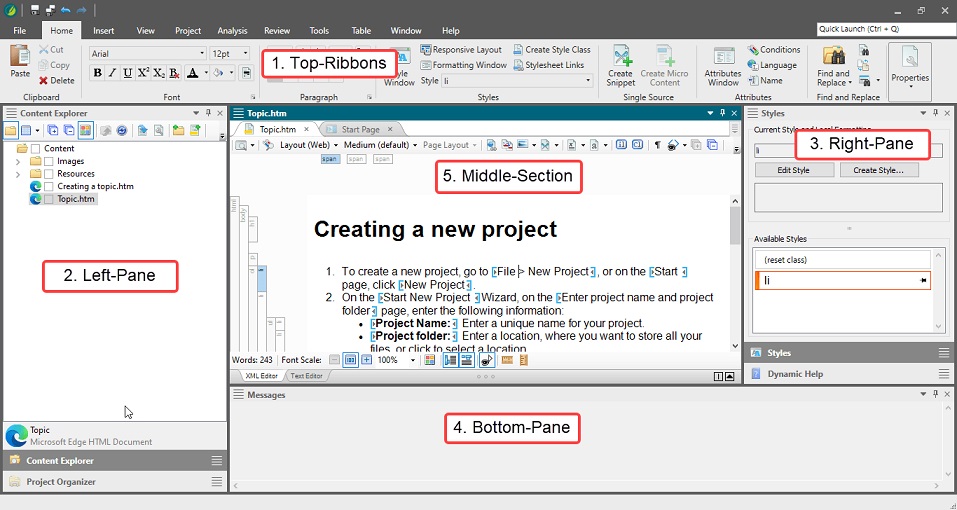
Task: Click the Delete icon in Clipboard group
Action: point(56,80)
